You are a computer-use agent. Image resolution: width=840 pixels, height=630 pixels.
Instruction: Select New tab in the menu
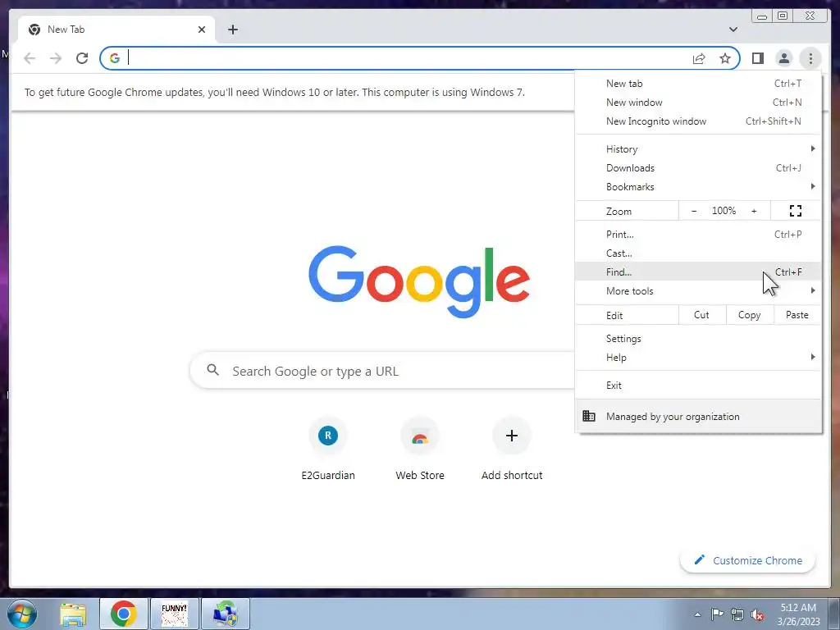click(x=698, y=83)
